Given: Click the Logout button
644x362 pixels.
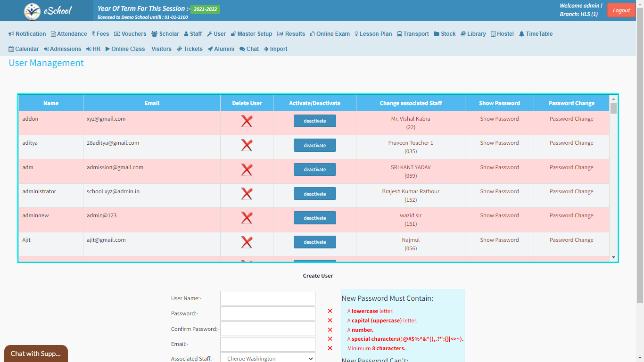Looking at the screenshot, I should [621, 10].
